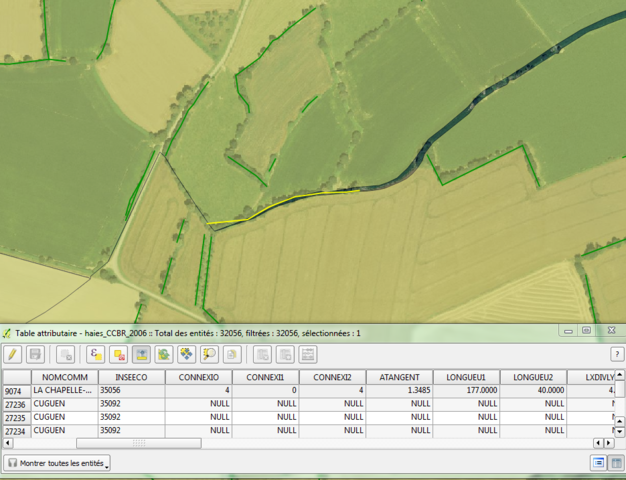This screenshot has height=480, width=626.
Task: Sort by INSEECO column header
Action: point(131,377)
